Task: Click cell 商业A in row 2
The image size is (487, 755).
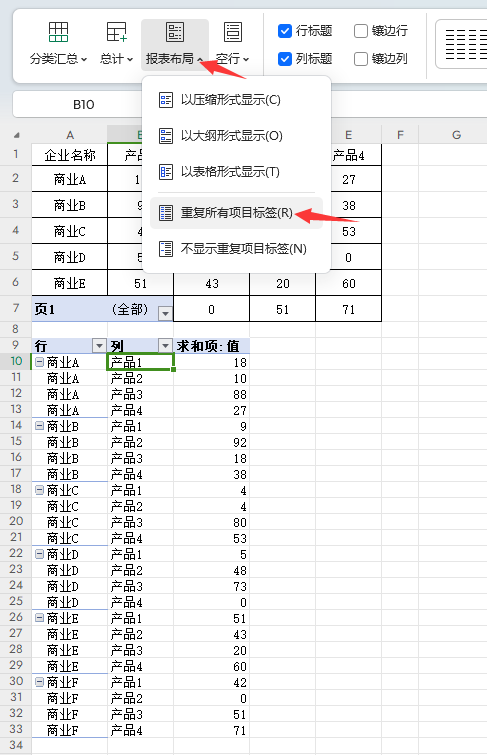Action: [70, 180]
